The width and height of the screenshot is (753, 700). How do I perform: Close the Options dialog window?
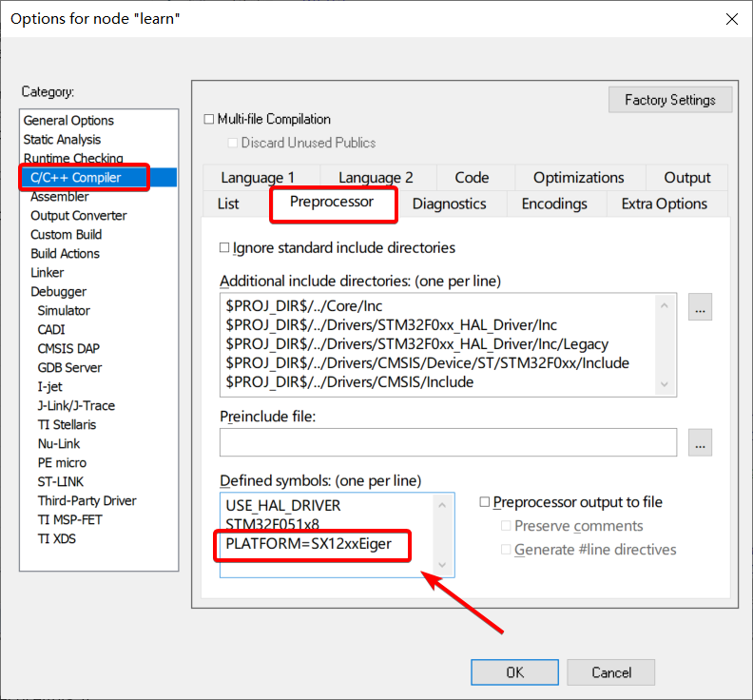tap(730, 19)
